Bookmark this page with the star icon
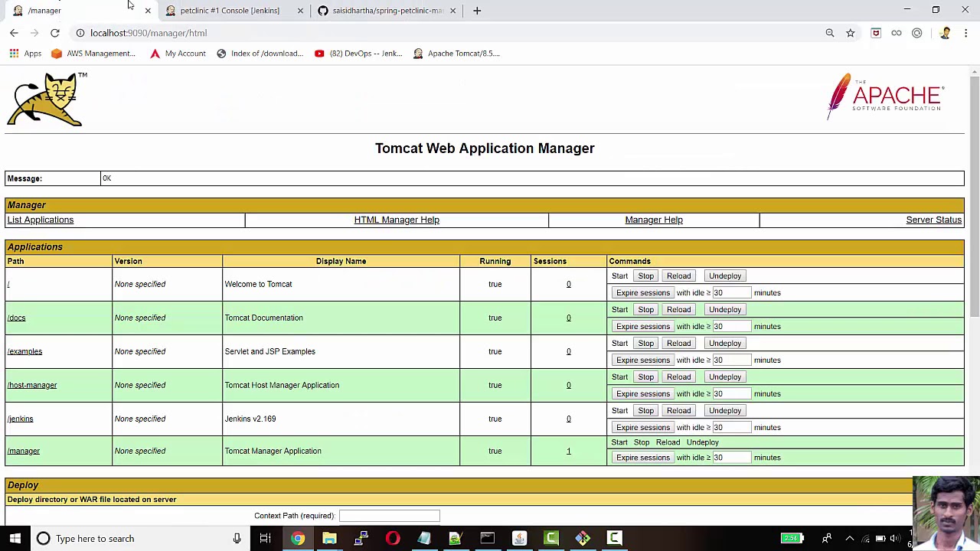This screenshot has width=980, height=551. click(851, 33)
